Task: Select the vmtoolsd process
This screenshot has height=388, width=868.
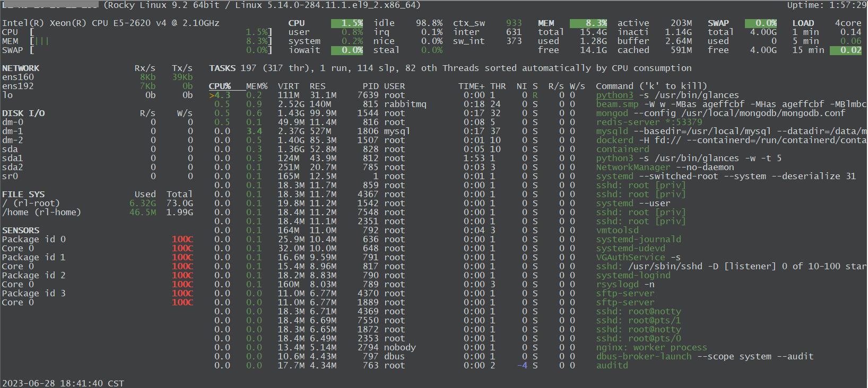Action: [617, 230]
